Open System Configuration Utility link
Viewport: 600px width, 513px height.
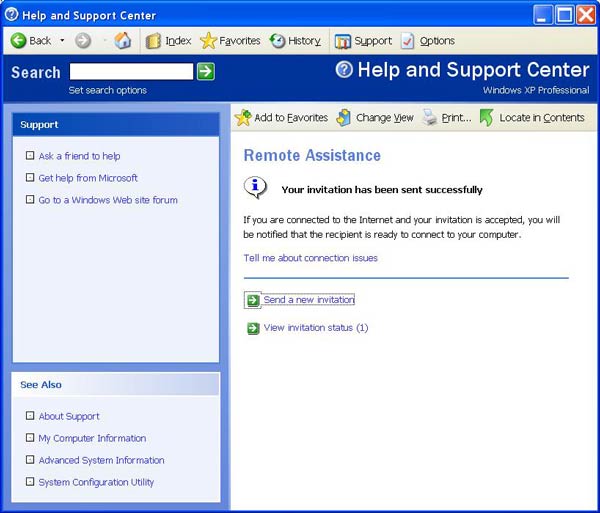click(96, 482)
